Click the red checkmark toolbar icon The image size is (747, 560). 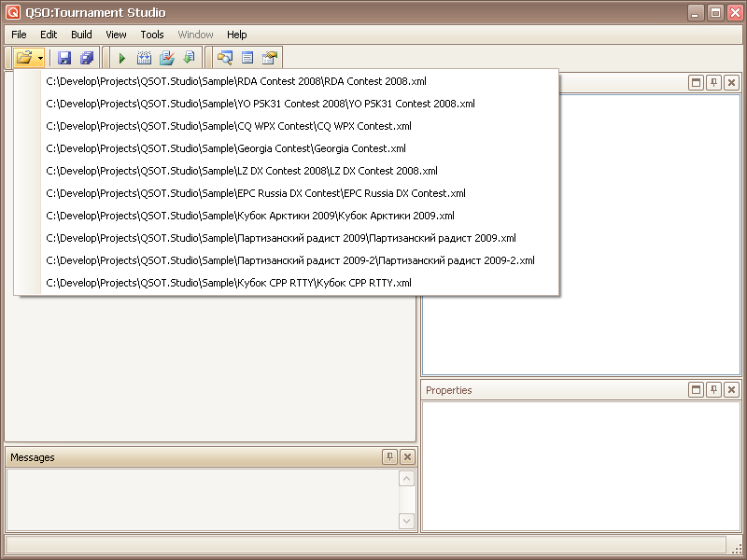166,58
